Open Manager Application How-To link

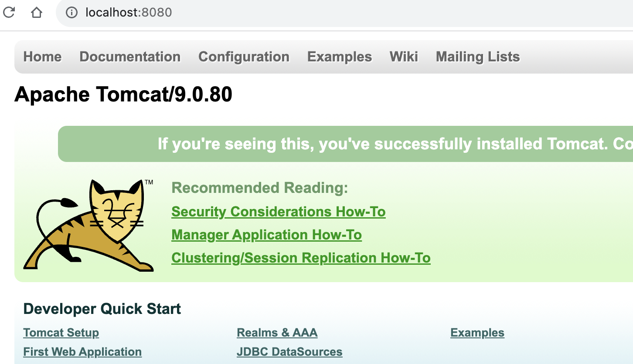pyautogui.click(x=266, y=235)
